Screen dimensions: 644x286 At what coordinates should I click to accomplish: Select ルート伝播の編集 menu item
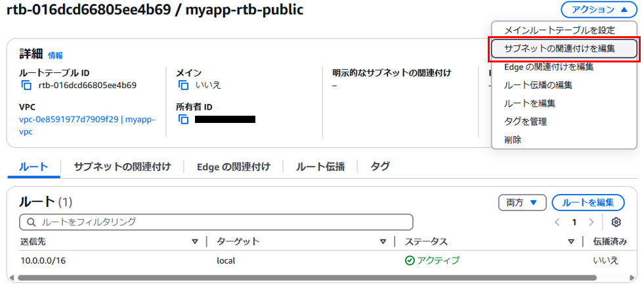coord(565,85)
